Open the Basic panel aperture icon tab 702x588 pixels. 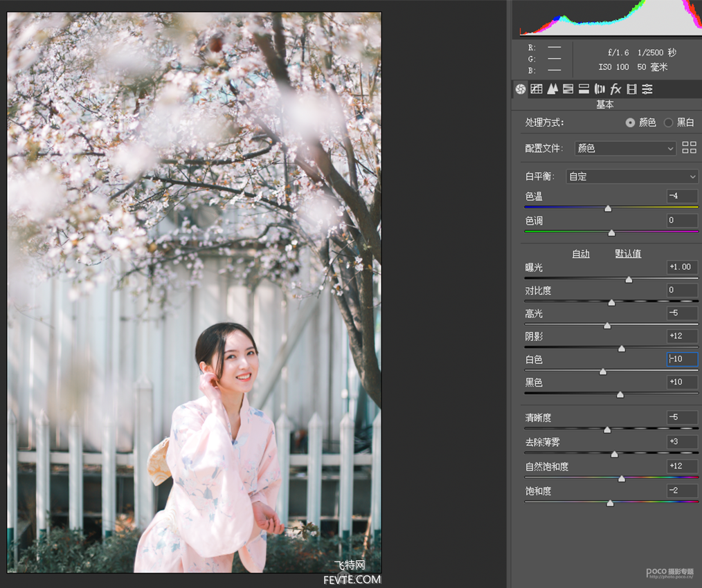tap(521, 89)
